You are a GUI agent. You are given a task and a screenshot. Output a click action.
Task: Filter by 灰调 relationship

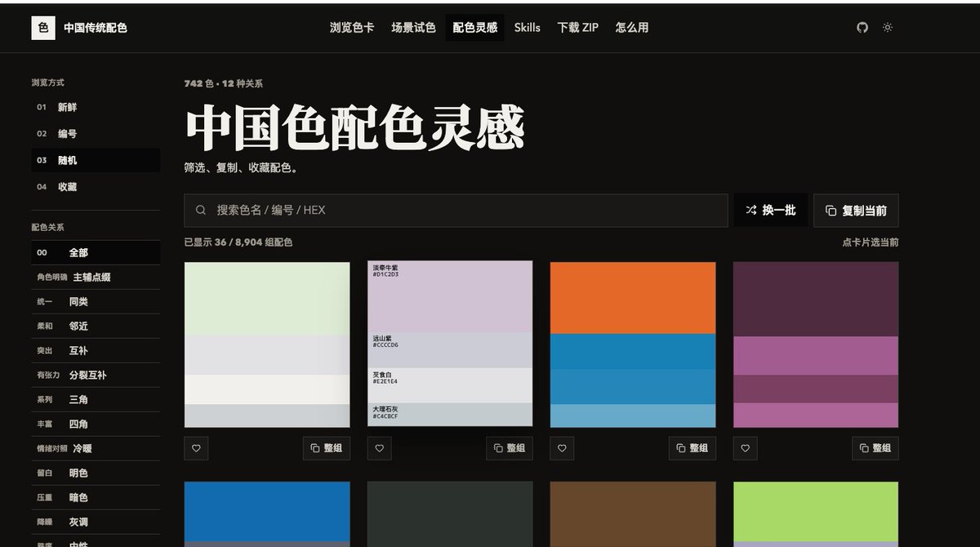pyautogui.click(x=96, y=523)
